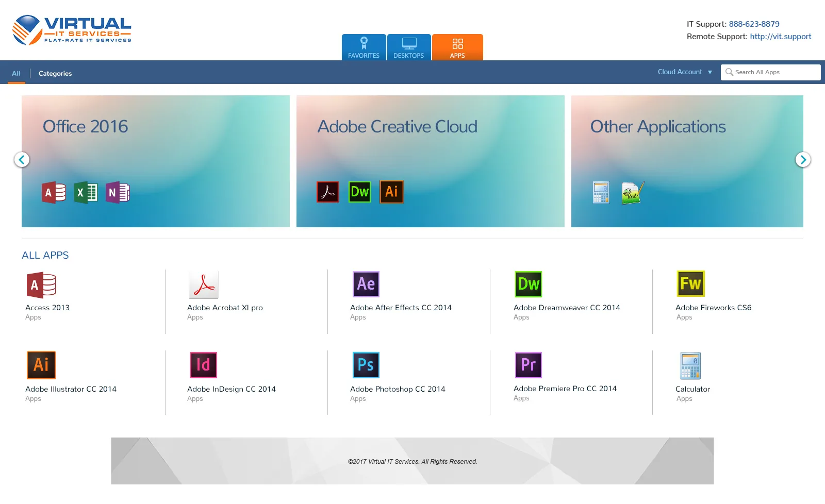Open the Adobe After Effects CC 2014 icon
Viewport: 825px width, 504px height.
(x=366, y=284)
